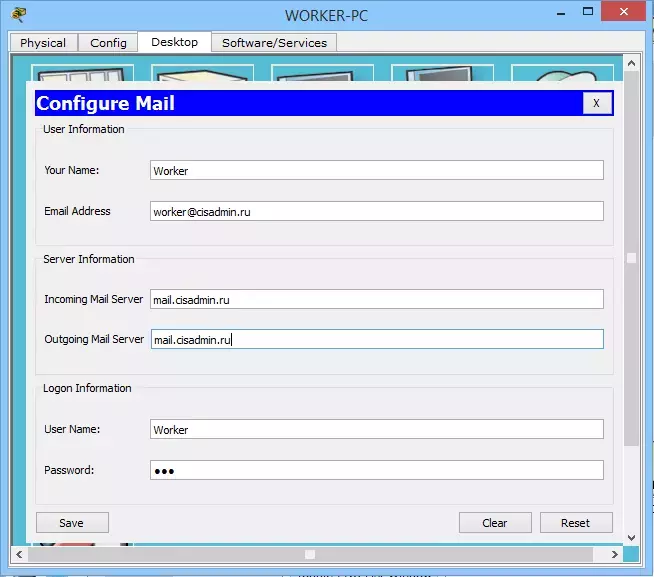This screenshot has height=577, width=654.
Task: Click the vertical scrollbar down arrow
Action: click(631, 538)
